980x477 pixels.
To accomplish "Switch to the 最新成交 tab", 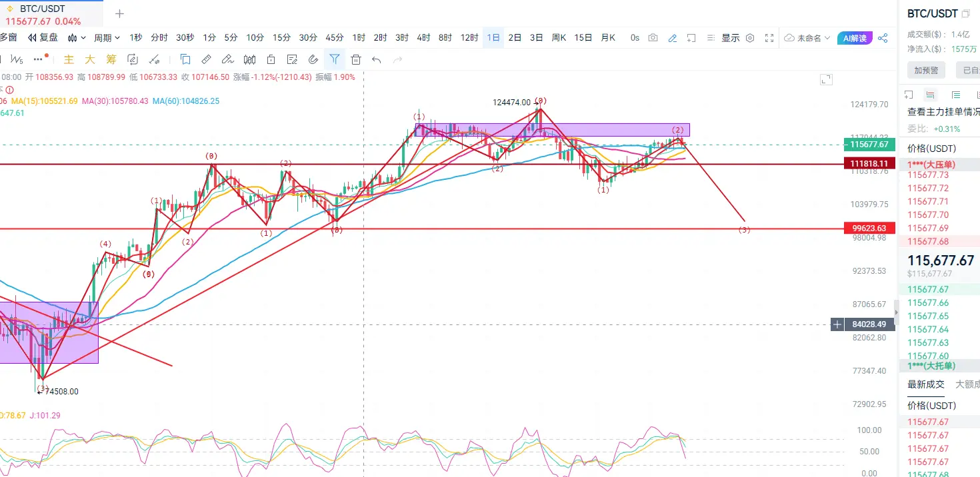I will [926, 384].
